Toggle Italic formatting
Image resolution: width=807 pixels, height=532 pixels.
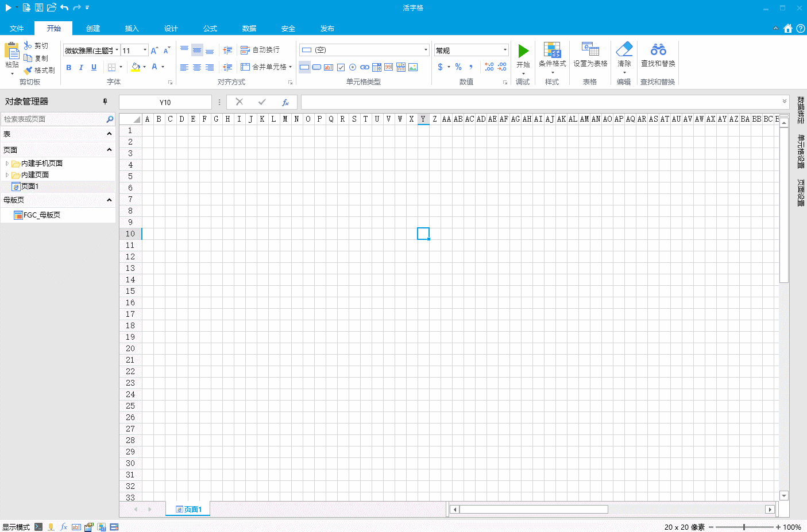coord(81,67)
